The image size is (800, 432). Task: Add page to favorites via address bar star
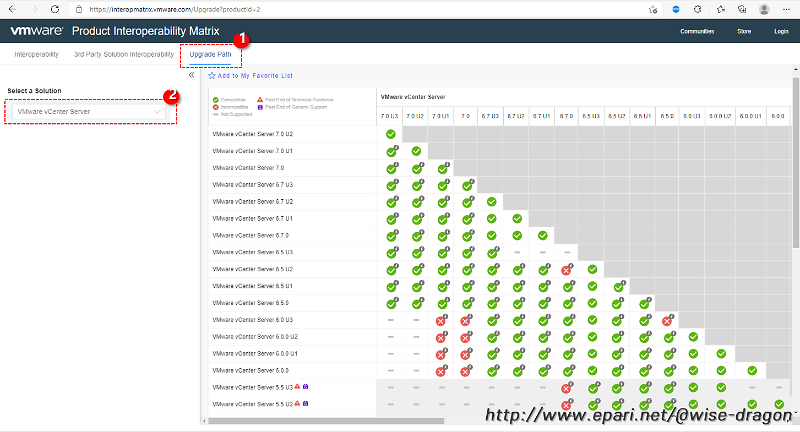point(653,9)
